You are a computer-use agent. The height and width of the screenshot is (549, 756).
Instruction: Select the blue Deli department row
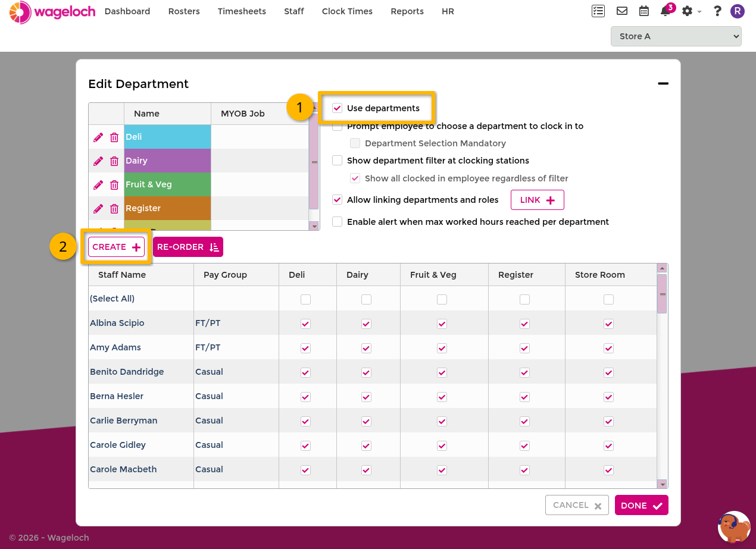click(x=167, y=137)
